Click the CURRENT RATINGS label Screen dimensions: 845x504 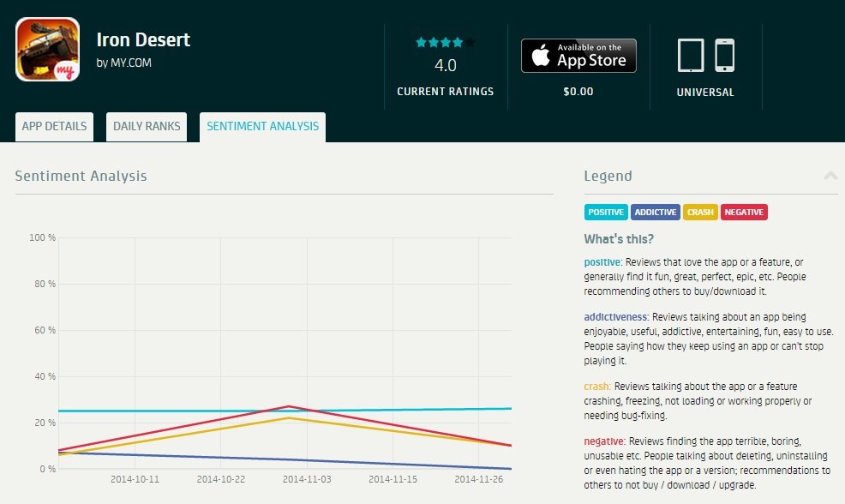[445, 92]
